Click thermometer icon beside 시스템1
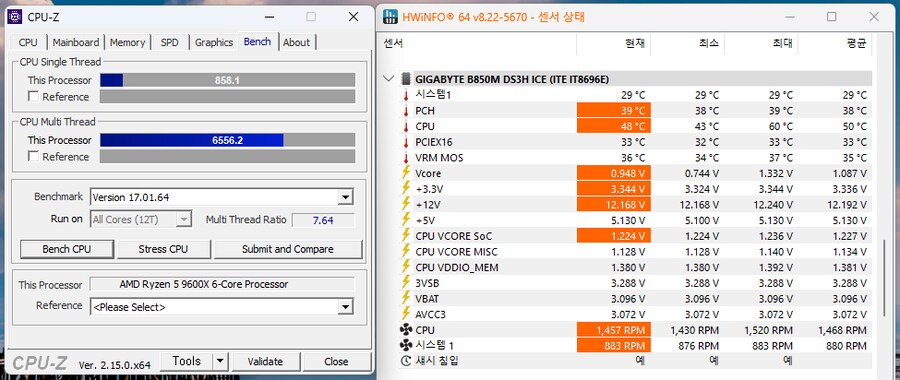Viewport: 900px width, 380px height. click(x=406, y=95)
